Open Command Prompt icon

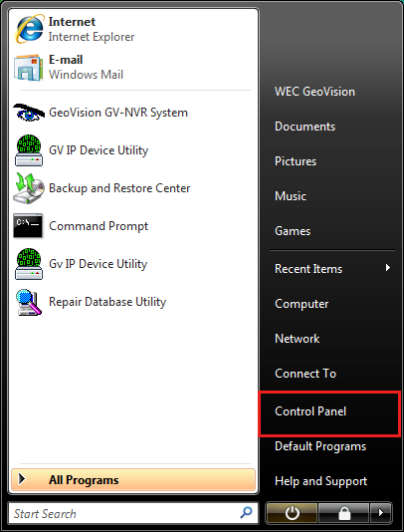point(28,225)
